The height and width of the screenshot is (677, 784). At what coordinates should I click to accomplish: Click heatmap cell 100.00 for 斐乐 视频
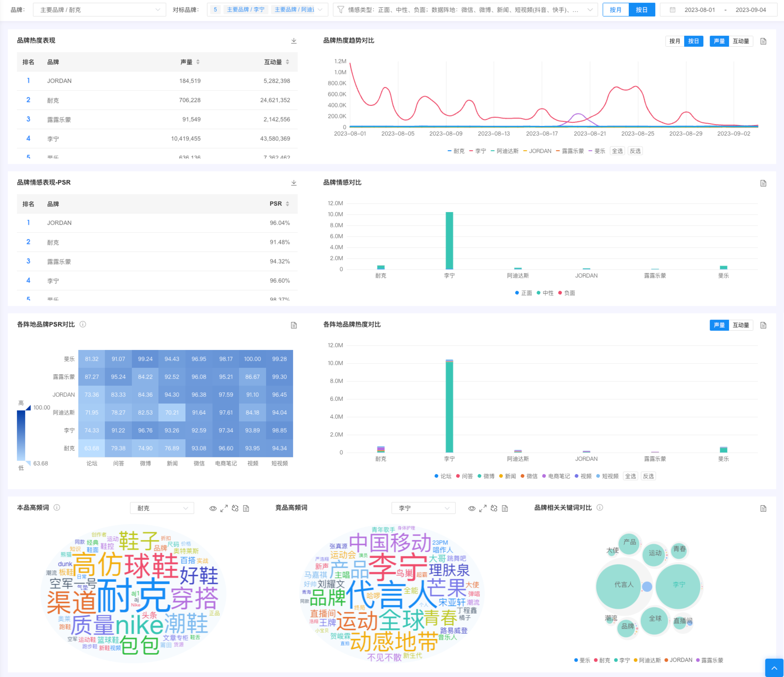252,359
